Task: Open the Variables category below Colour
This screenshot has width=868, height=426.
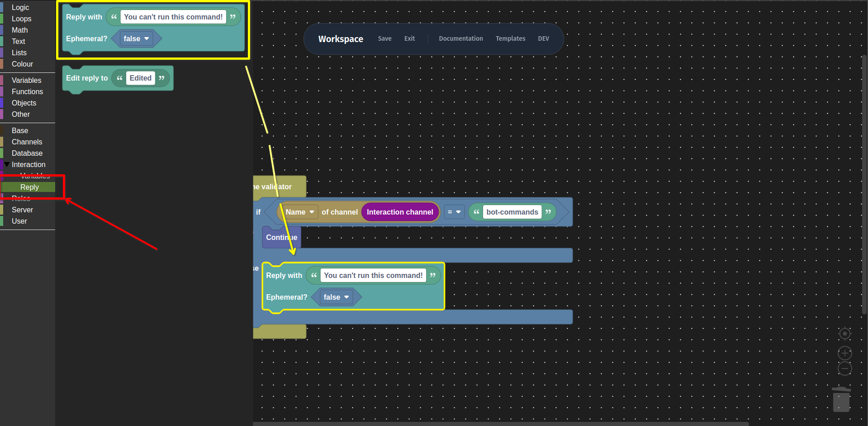Action: pyautogui.click(x=28, y=80)
